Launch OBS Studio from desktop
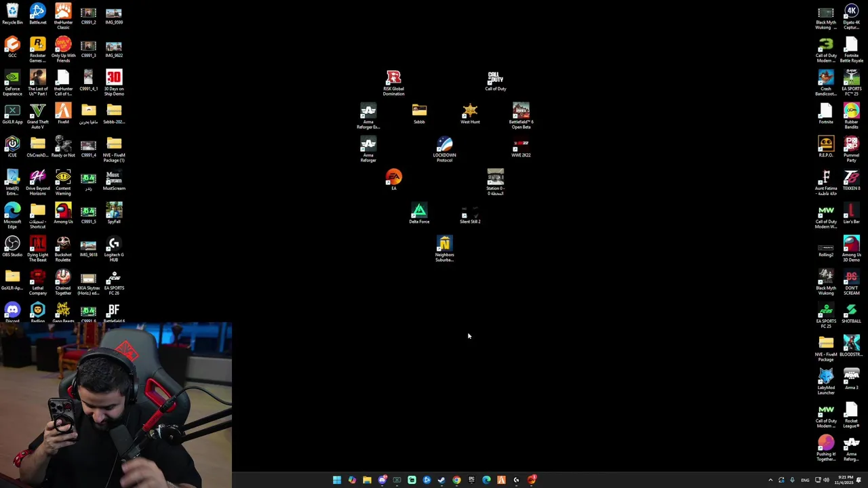 pos(12,246)
